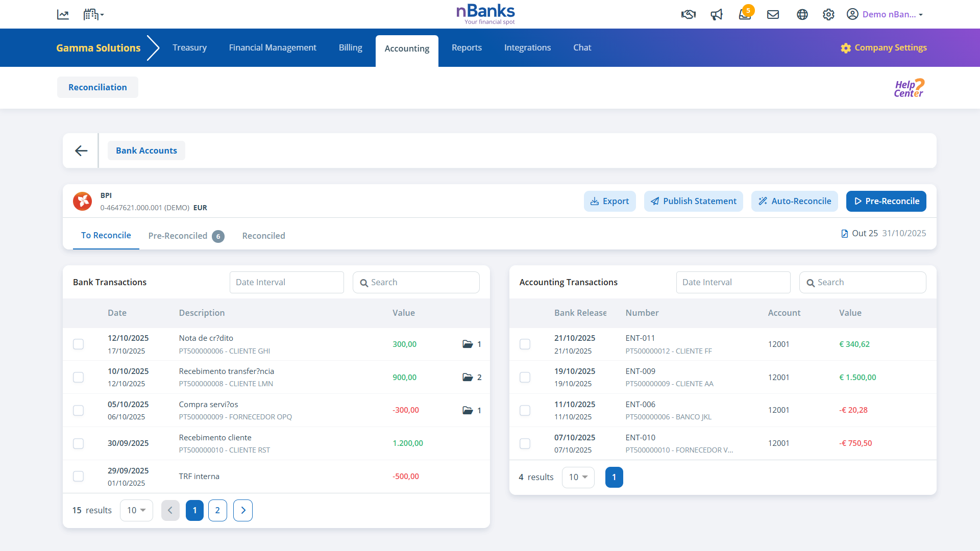Open the Treasury menu
Viewport: 980px width, 551px height.
189,47
